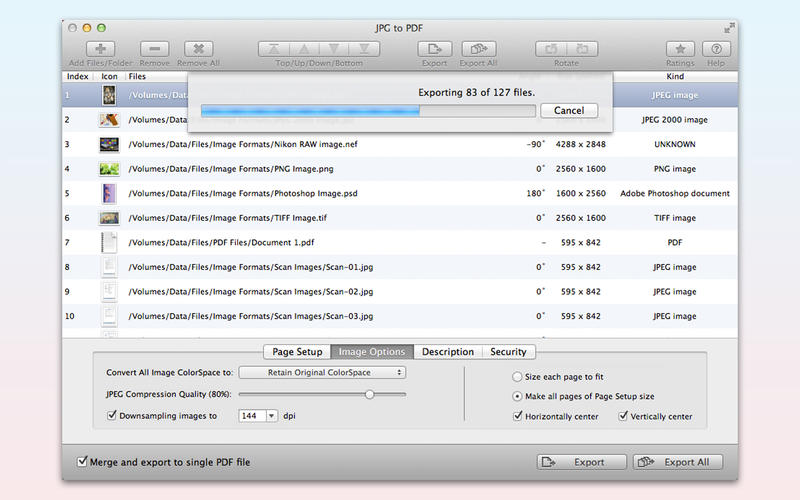
Task: Uncheck the Vertically center checkbox
Action: tap(623, 416)
